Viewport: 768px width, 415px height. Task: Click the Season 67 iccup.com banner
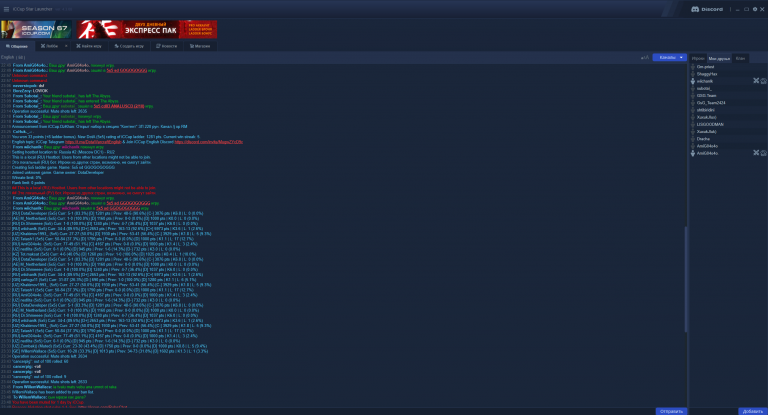pyautogui.click(x=37, y=29)
